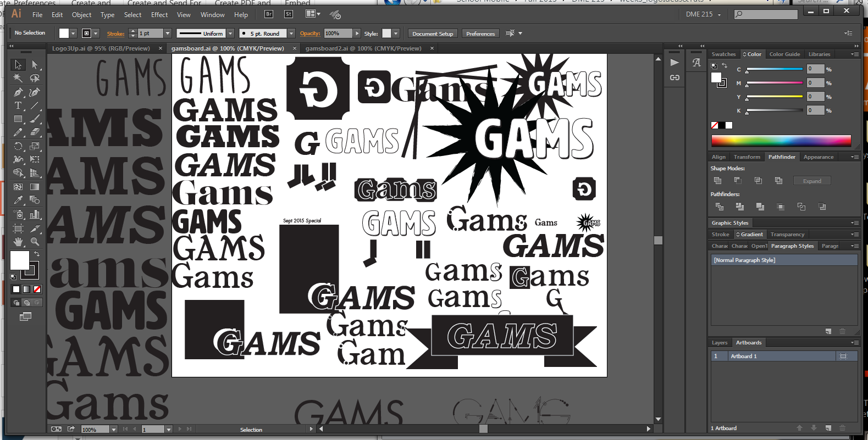Pick the Magic Wand tool
This screenshot has width=868, height=440.
(18, 79)
